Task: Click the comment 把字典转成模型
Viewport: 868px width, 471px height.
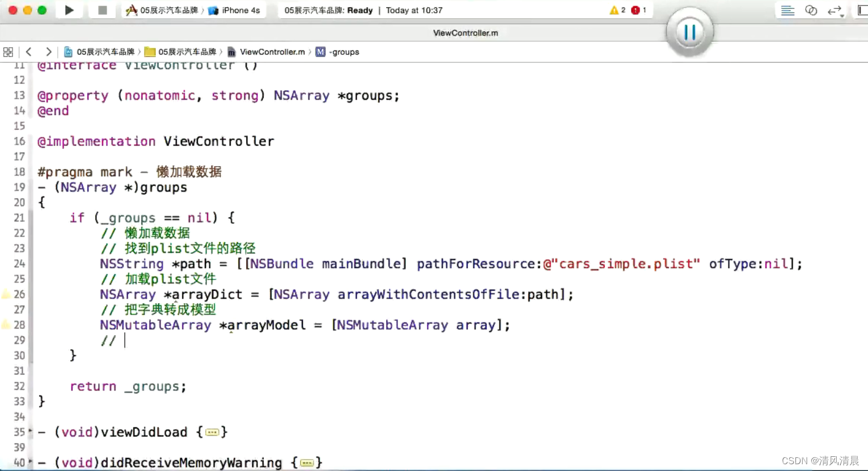Action: (x=158, y=309)
